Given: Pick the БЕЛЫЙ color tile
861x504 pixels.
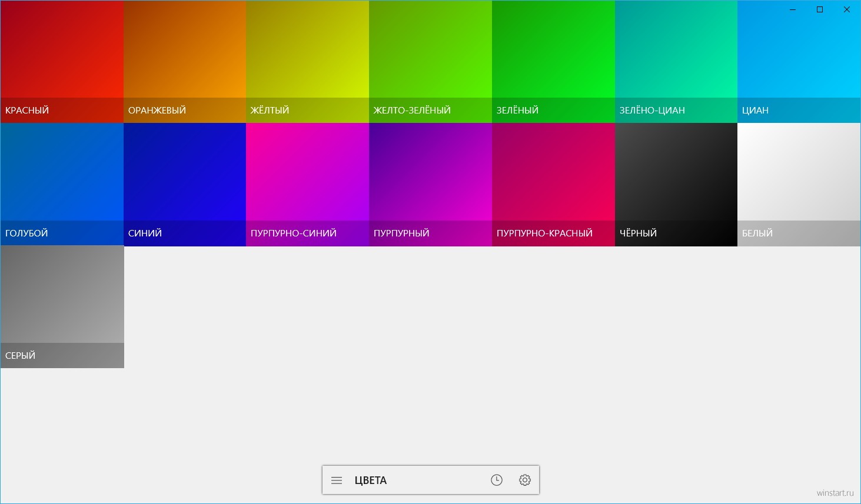Looking at the screenshot, I should coord(799,184).
